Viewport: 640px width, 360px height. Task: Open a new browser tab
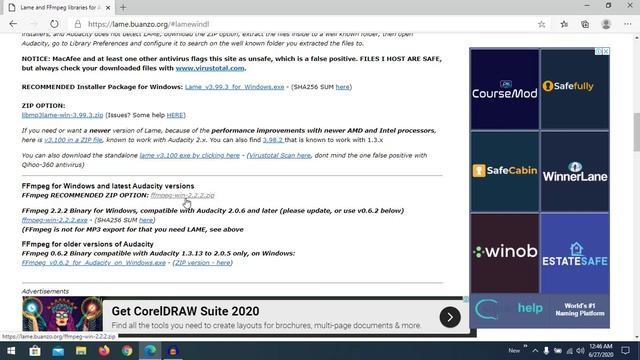[x=123, y=7]
